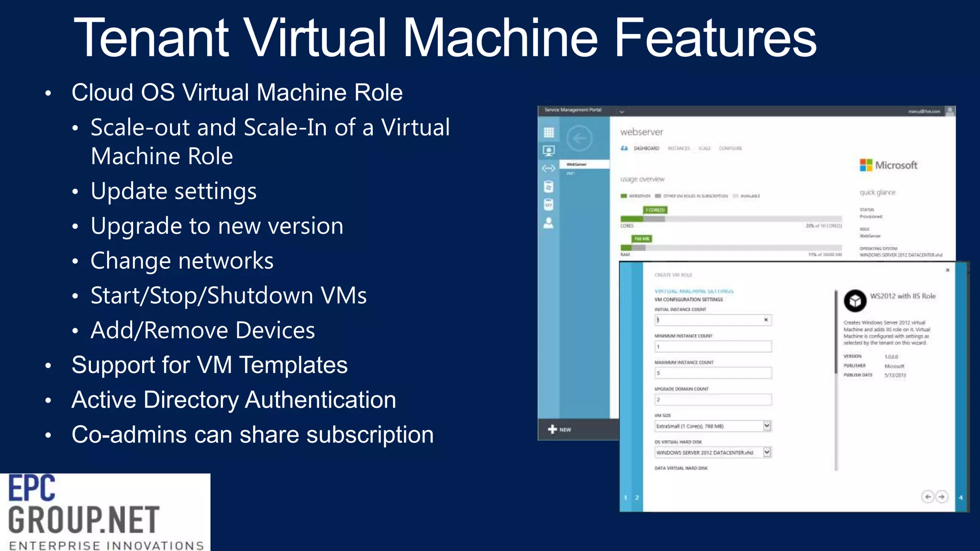Viewport: 980px width, 551px height.
Task: Select the Virtual Machines monitor icon
Action: (549, 151)
